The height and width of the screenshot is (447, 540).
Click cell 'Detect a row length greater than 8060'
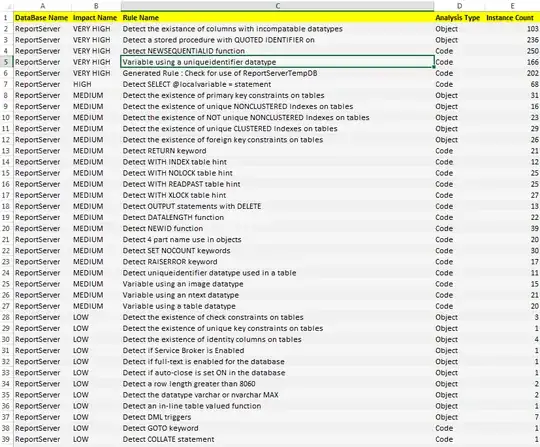[x=277, y=384]
